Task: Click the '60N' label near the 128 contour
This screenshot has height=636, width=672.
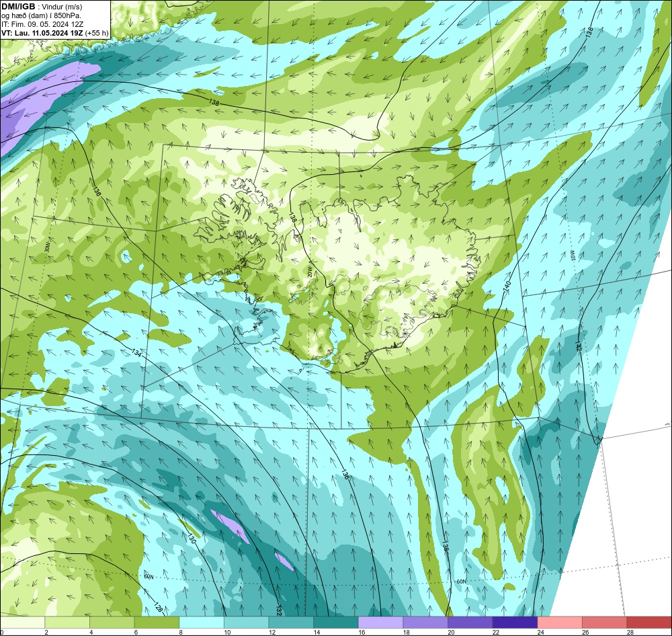Action: (149, 577)
